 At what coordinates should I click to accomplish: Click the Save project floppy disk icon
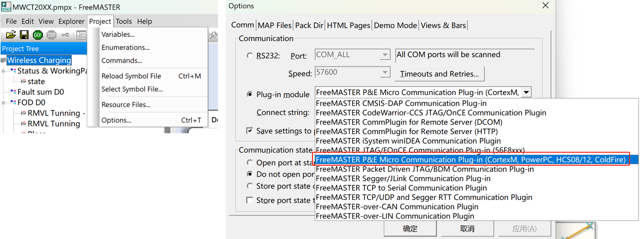coord(24,35)
